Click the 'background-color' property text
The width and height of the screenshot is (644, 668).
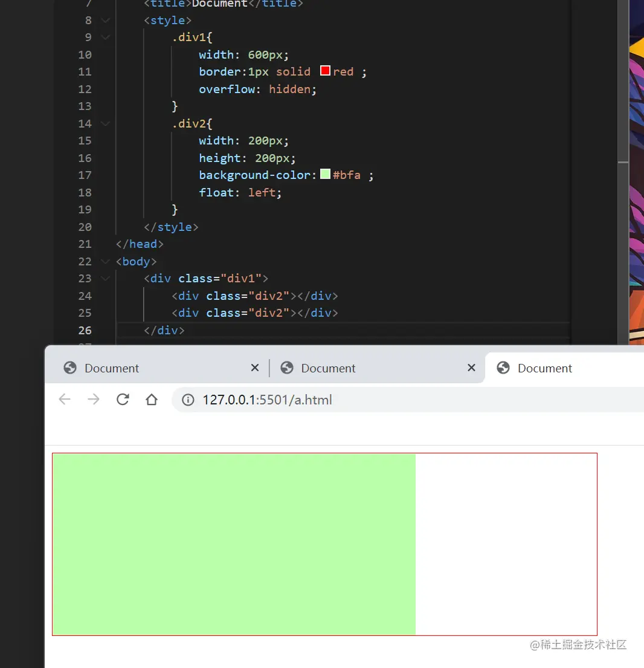[x=254, y=175]
